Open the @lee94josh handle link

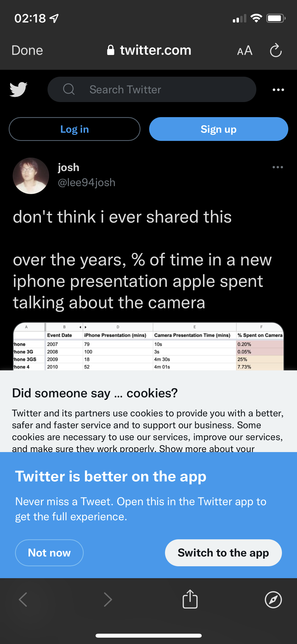pyautogui.click(x=87, y=183)
